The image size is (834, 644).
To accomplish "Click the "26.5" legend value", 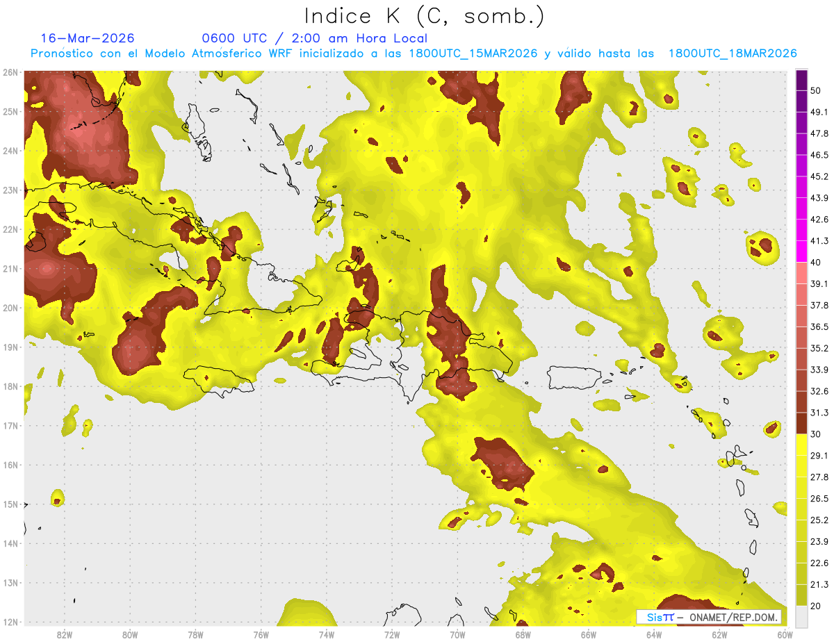I will [819, 499].
